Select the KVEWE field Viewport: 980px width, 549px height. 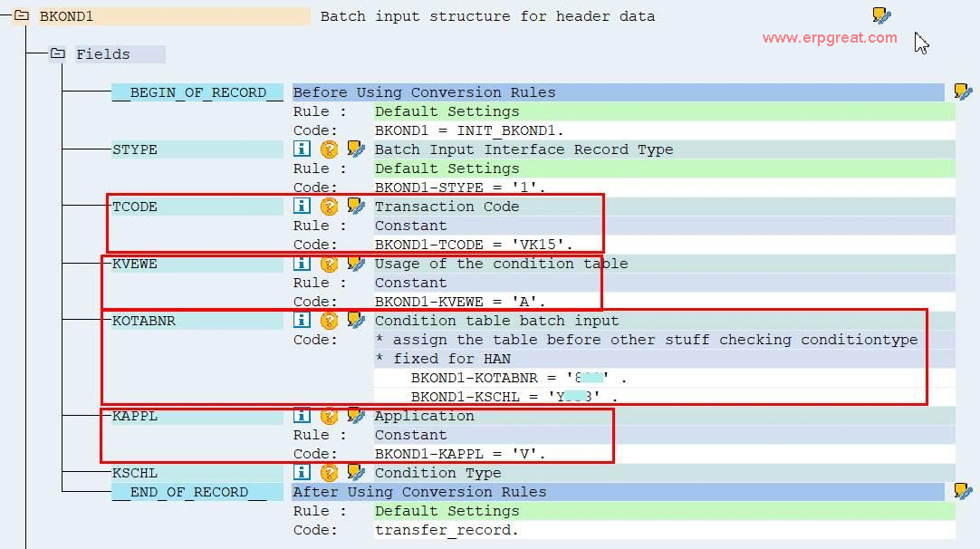point(197,264)
